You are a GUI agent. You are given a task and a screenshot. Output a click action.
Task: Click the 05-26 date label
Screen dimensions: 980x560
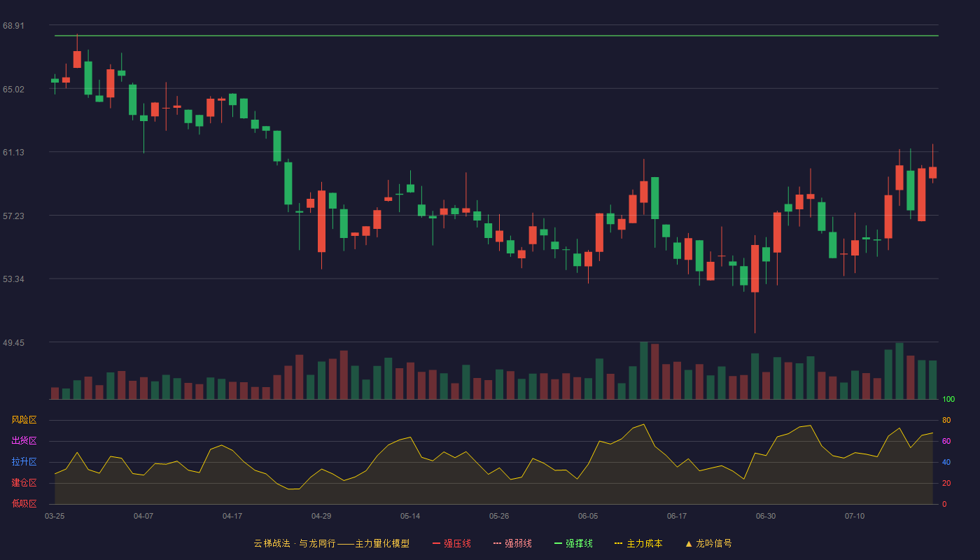coord(499,516)
